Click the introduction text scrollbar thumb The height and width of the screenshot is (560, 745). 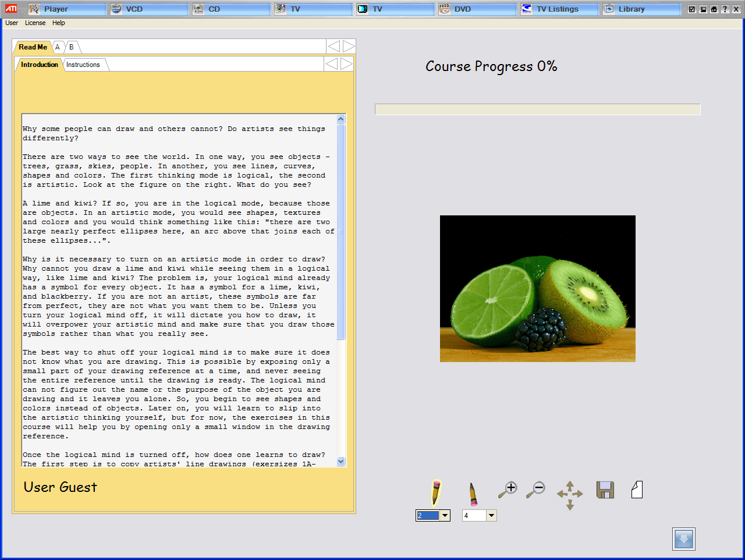(341, 232)
